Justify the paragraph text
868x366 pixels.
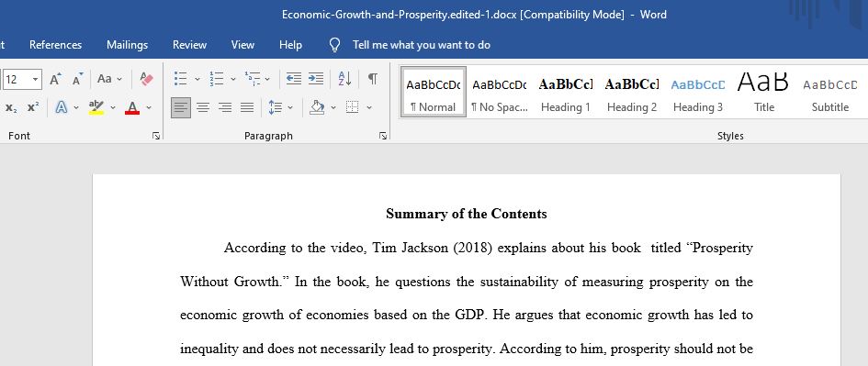click(247, 108)
